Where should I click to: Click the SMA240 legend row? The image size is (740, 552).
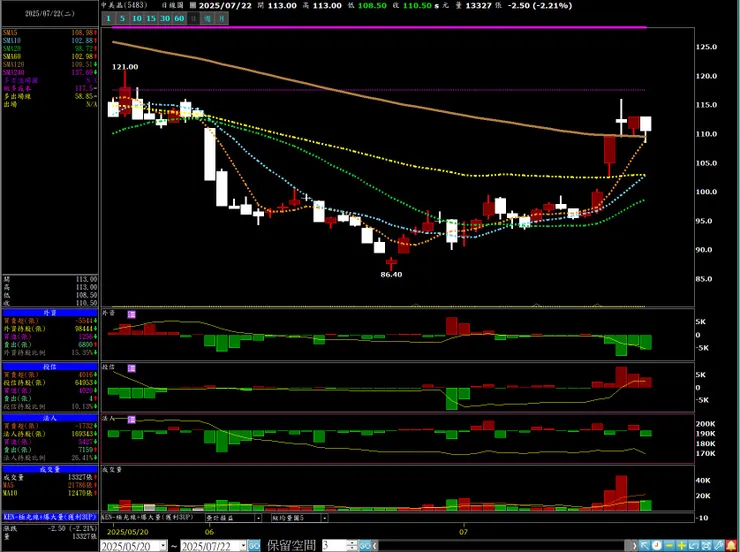50,73
